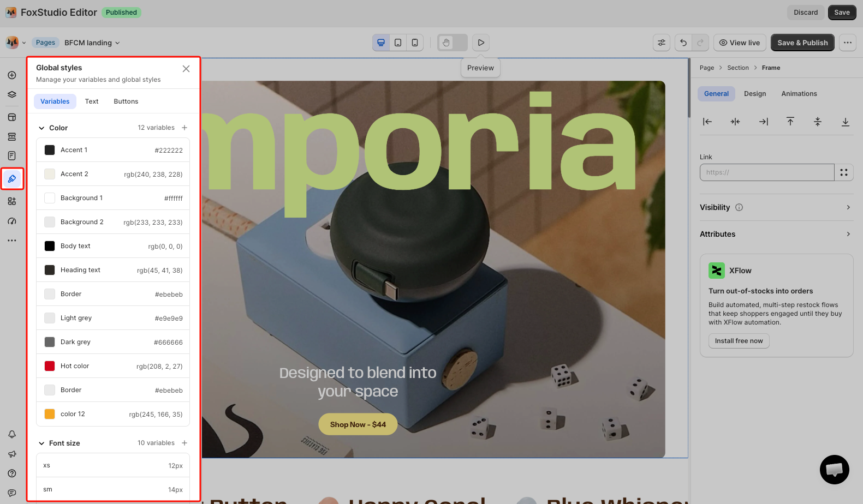This screenshot has height=504, width=863.
Task: Click the Save & Publish button
Action: pyautogui.click(x=802, y=43)
